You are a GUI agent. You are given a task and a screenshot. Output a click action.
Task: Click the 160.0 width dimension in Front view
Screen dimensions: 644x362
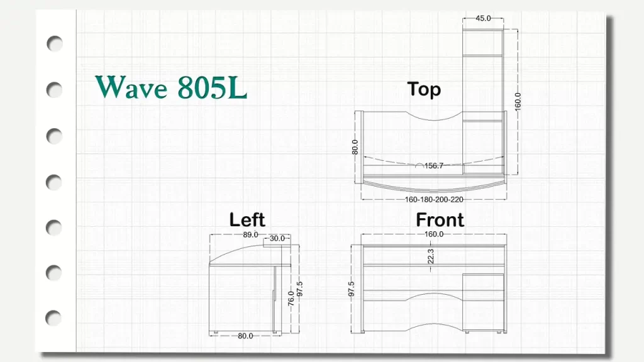(x=434, y=234)
